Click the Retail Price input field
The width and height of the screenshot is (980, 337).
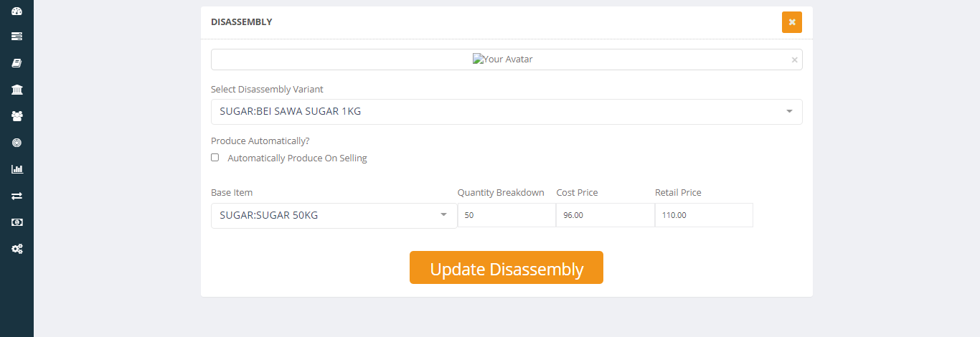(x=704, y=215)
